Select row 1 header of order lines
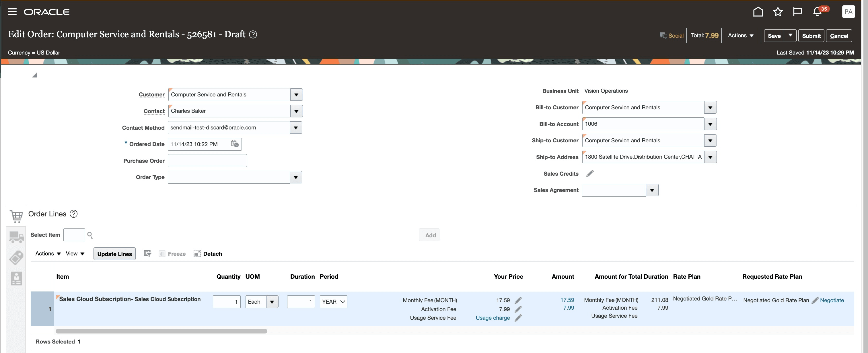 [42, 309]
